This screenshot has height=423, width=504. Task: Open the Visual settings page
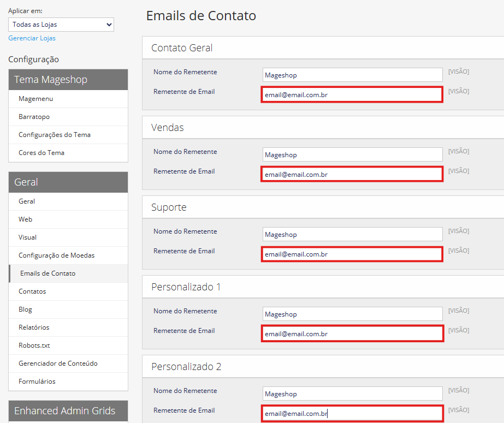click(x=28, y=237)
